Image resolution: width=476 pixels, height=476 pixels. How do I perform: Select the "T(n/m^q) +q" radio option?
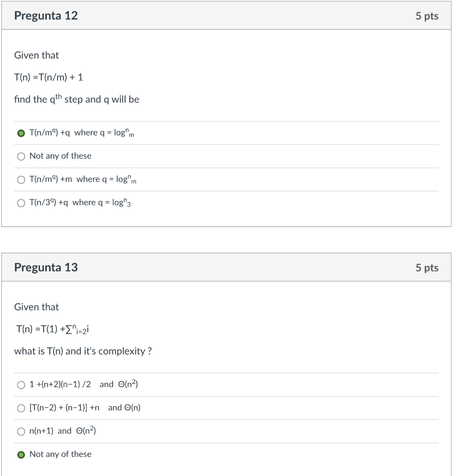point(21,133)
